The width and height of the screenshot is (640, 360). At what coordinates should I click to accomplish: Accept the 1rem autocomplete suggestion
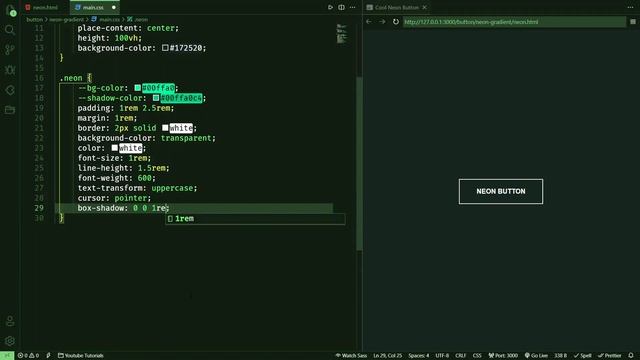[255, 219]
